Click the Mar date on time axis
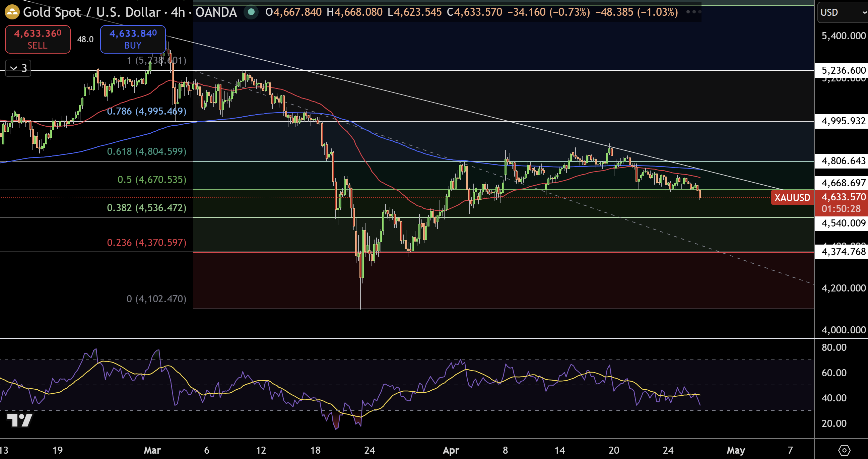868x459 pixels. point(152,450)
